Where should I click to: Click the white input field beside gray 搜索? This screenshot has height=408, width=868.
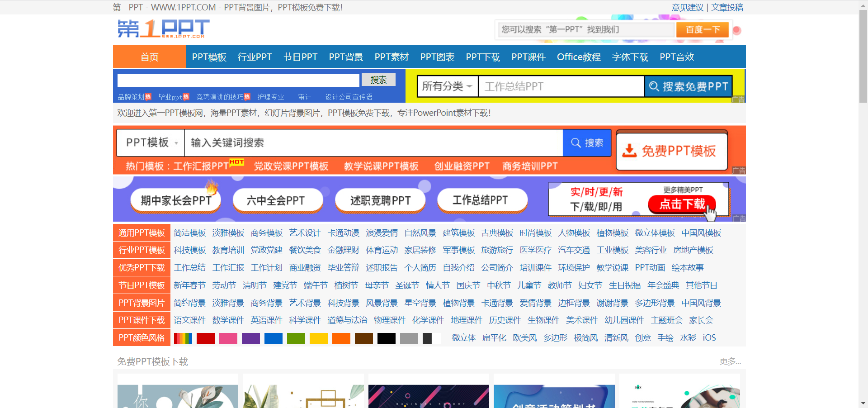pos(238,80)
